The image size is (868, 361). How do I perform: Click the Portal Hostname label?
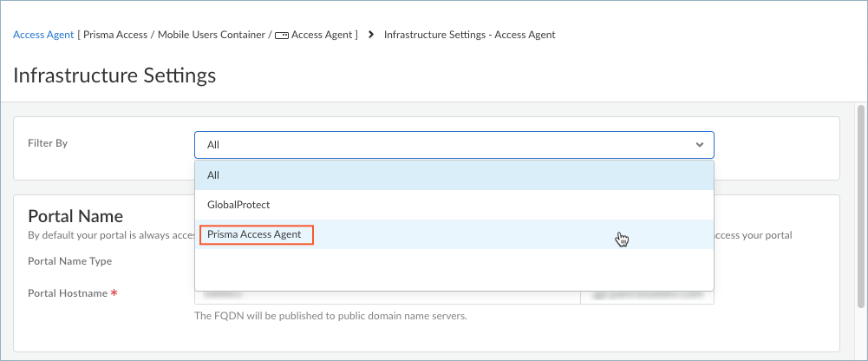click(x=68, y=293)
